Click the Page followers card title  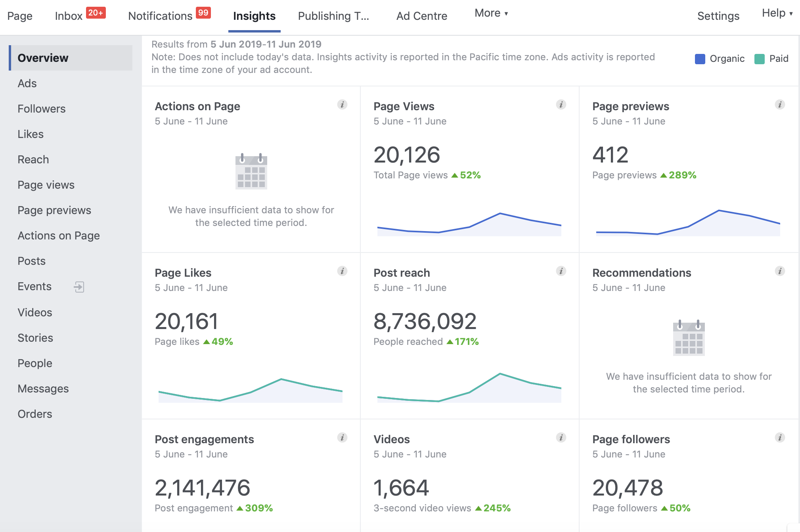point(631,439)
